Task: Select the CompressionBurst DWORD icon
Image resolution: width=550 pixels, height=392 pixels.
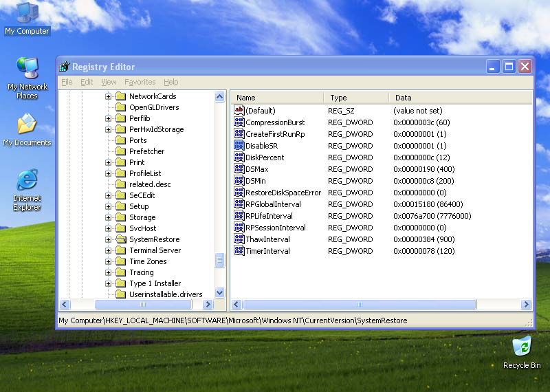Action: click(x=239, y=122)
